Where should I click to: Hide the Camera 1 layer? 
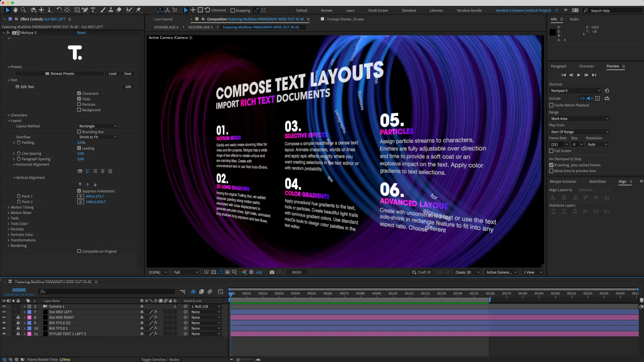point(4,306)
